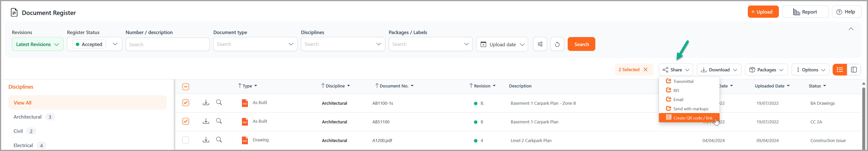Collapse the search filter panel
This screenshot has width=868, height=151.
[851, 29]
